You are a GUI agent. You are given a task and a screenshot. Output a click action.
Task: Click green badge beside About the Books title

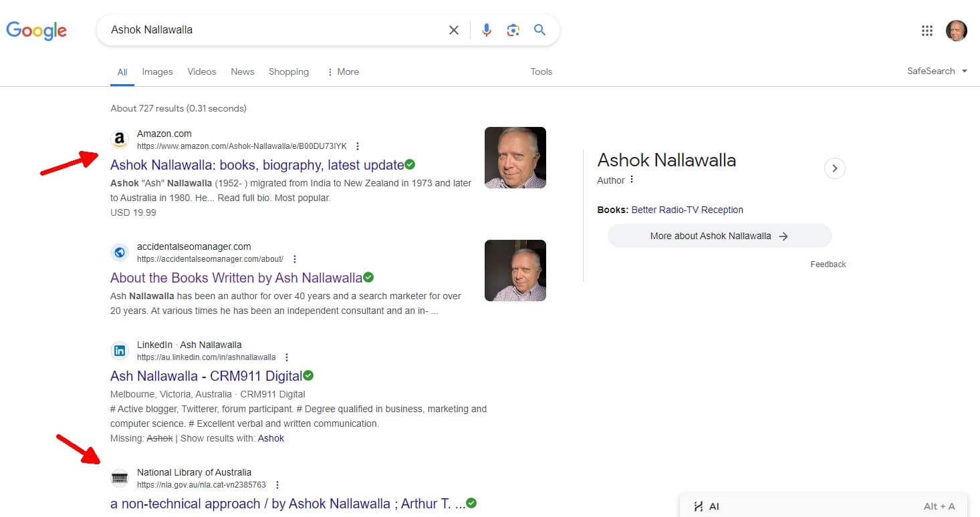tap(368, 277)
